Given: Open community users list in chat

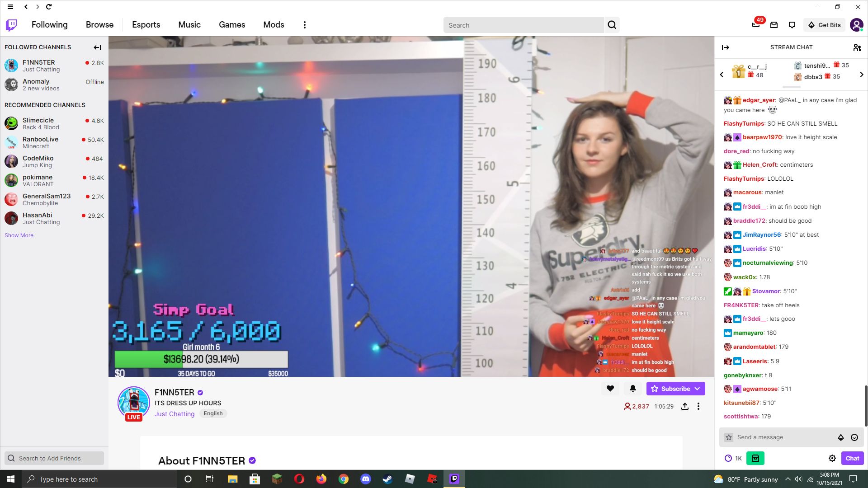Looking at the screenshot, I should 857,47.
